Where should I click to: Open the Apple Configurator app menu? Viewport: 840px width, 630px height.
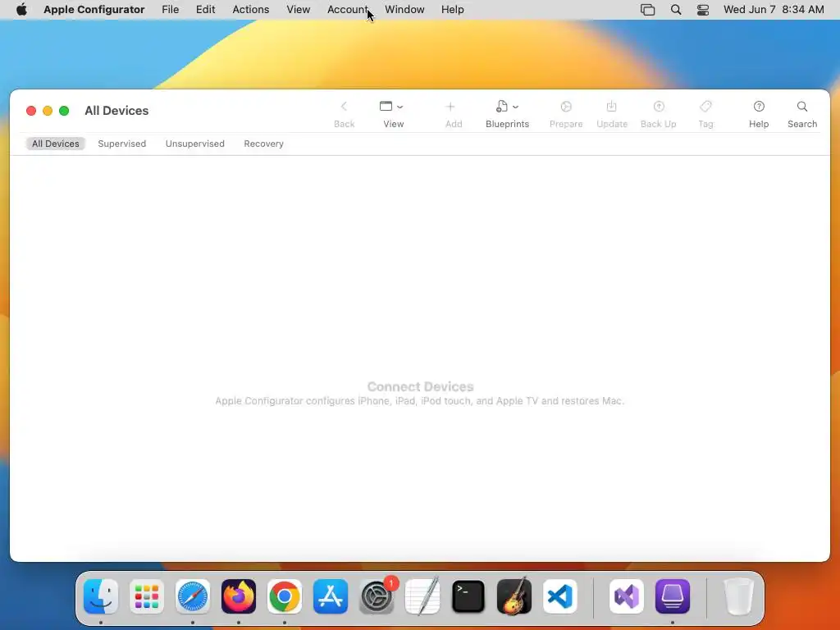[94, 10]
